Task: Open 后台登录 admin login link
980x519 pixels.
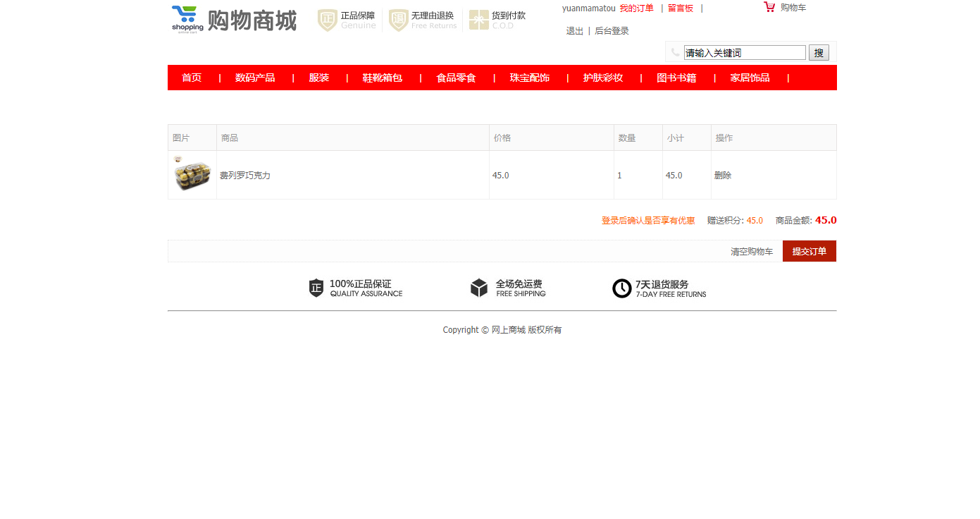Action: 611,30
